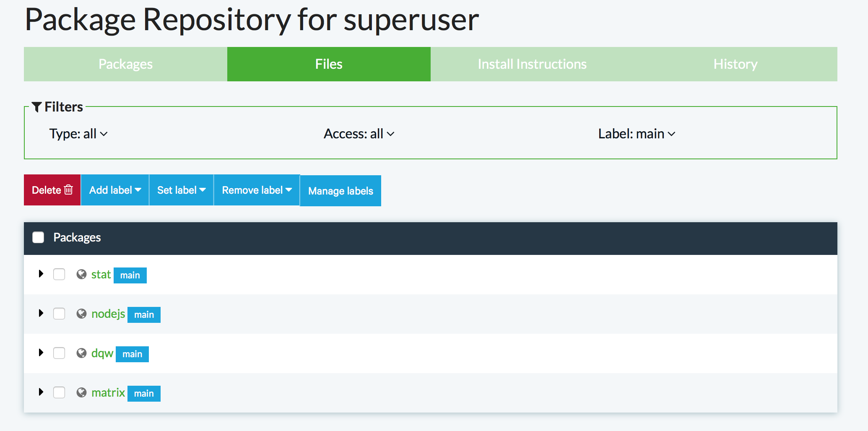Click the funnel icon next to Filters
The image size is (868, 431).
tap(36, 107)
